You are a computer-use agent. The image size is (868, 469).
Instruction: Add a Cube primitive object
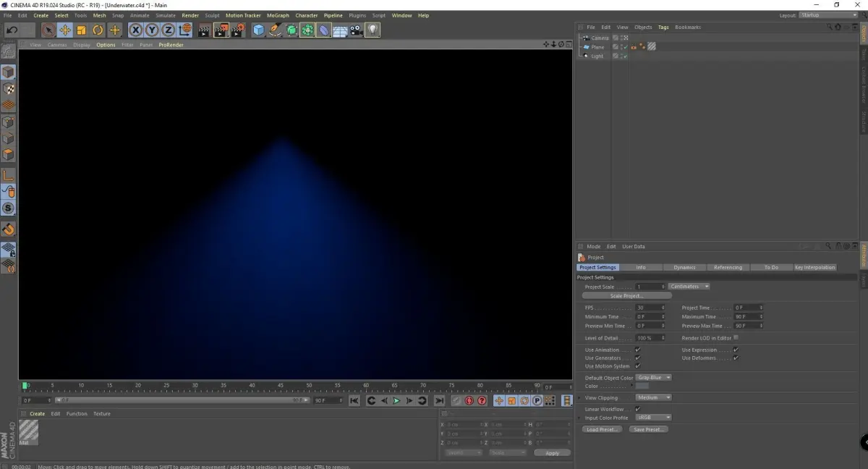tap(259, 30)
